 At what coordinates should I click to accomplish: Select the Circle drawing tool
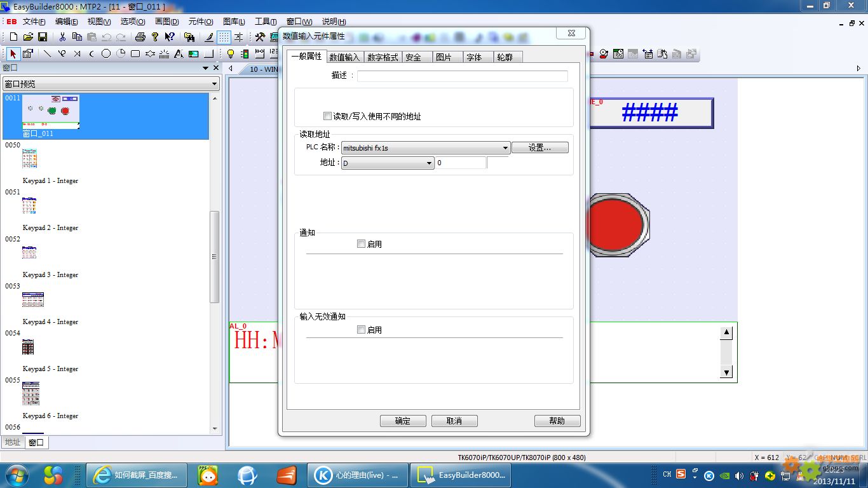(x=106, y=54)
